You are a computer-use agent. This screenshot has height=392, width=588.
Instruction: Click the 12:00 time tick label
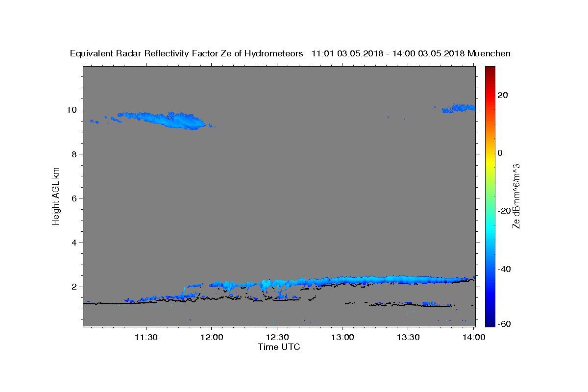(x=211, y=338)
